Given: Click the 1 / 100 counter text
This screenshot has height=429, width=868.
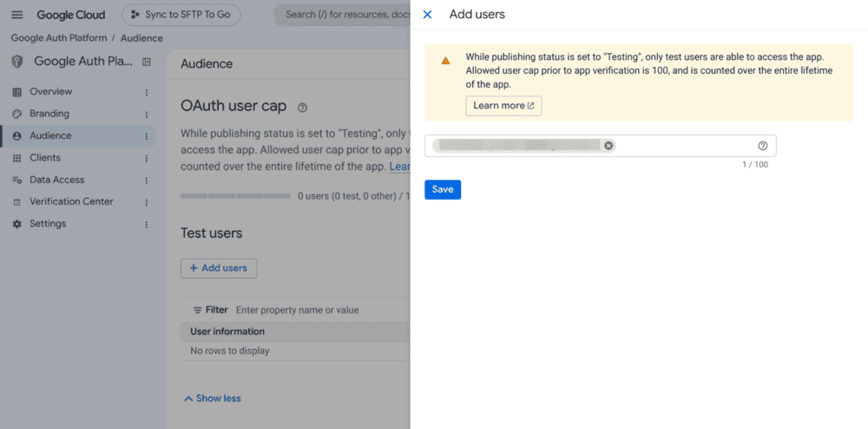Looking at the screenshot, I should coord(755,165).
